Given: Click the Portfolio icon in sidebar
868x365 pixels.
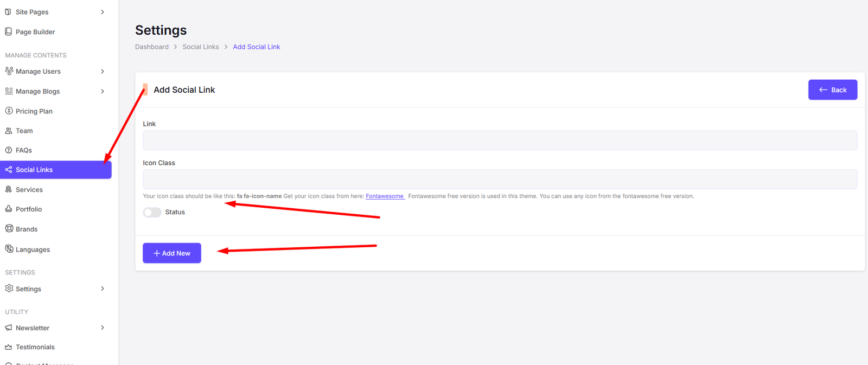Looking at the screenshot, I should pyautogui.click(x=9, y=209).
